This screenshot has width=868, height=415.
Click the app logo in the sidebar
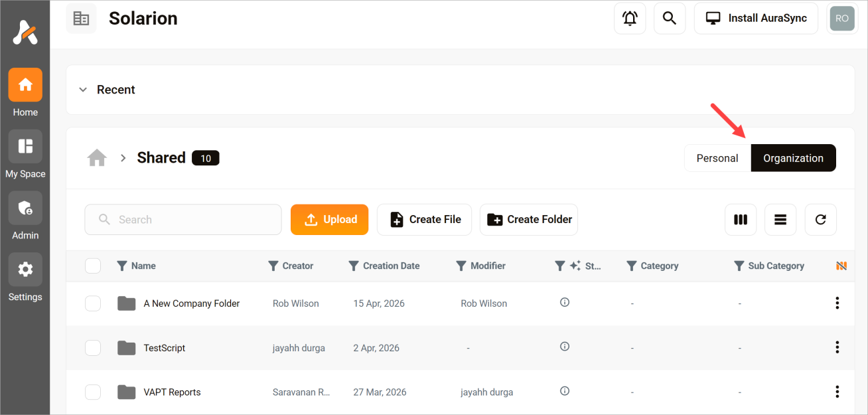point(25,32)
